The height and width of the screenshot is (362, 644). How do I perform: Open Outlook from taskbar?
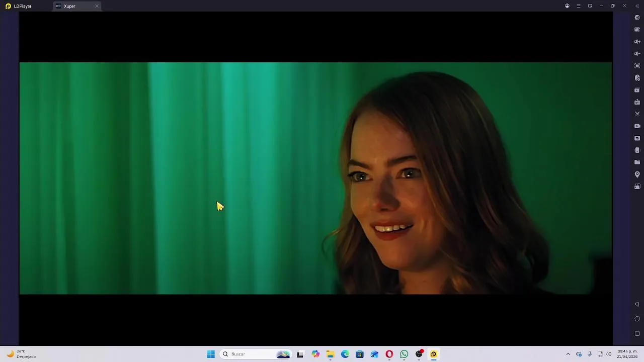(x=374, y=354)
